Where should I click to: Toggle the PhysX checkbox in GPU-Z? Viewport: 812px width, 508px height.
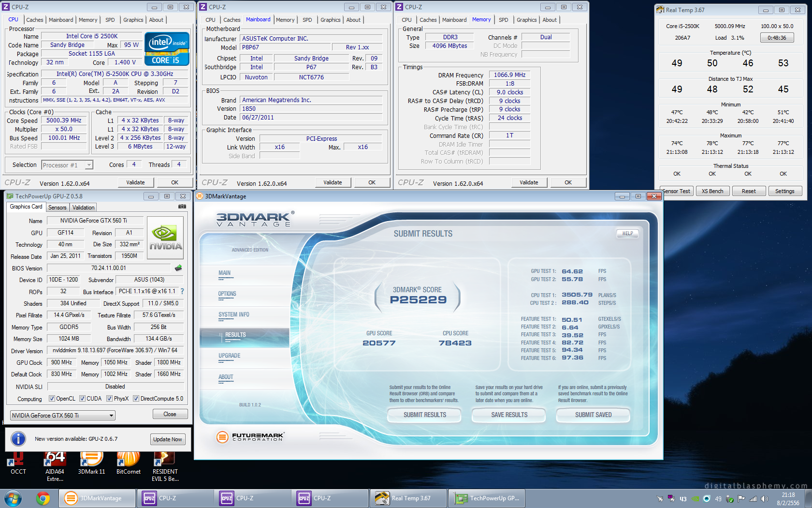coord(109,399)
